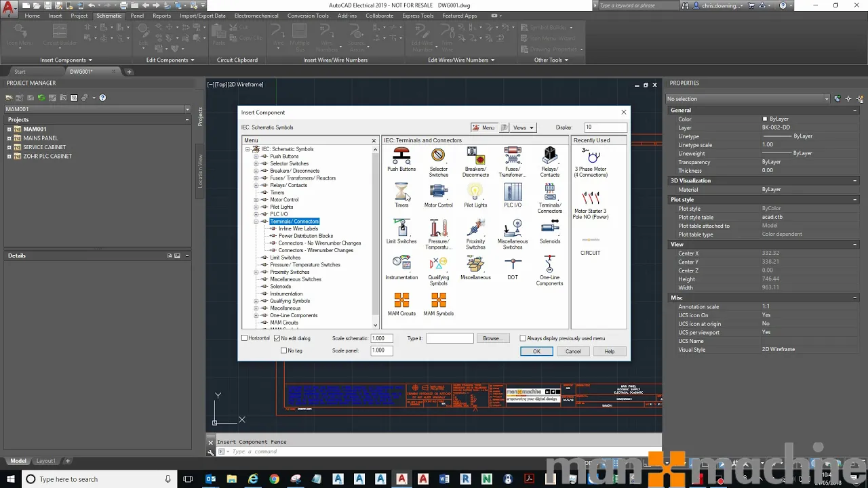868x488 pixels.
Task: Select the Limit Switches symbol icon
Action: click(401, 228)
